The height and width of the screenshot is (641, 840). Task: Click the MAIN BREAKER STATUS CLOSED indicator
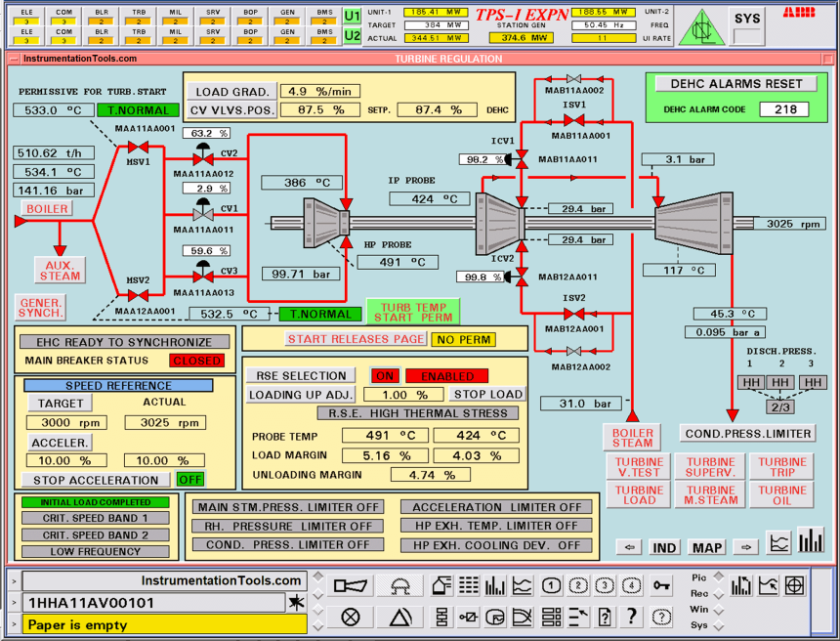coord(196,361)
